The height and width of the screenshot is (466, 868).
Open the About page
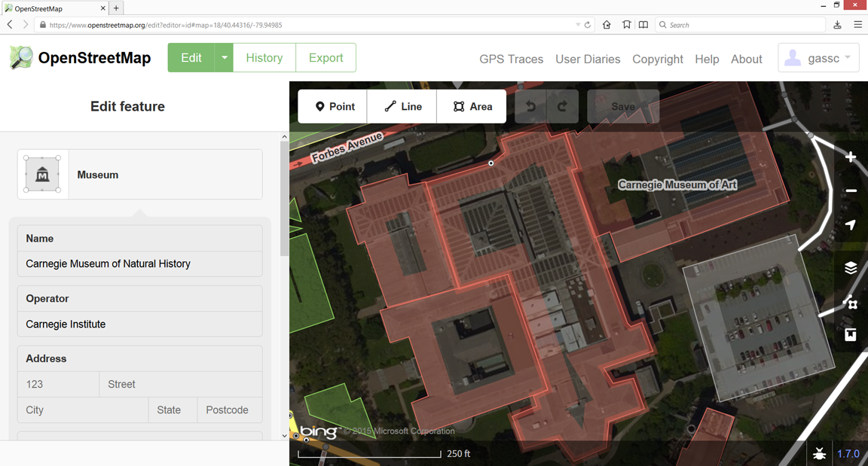point(746,59)
